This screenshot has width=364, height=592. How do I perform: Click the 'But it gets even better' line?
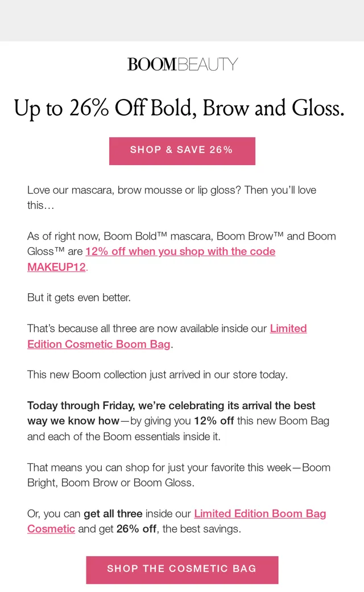click(x=79, y=298)
